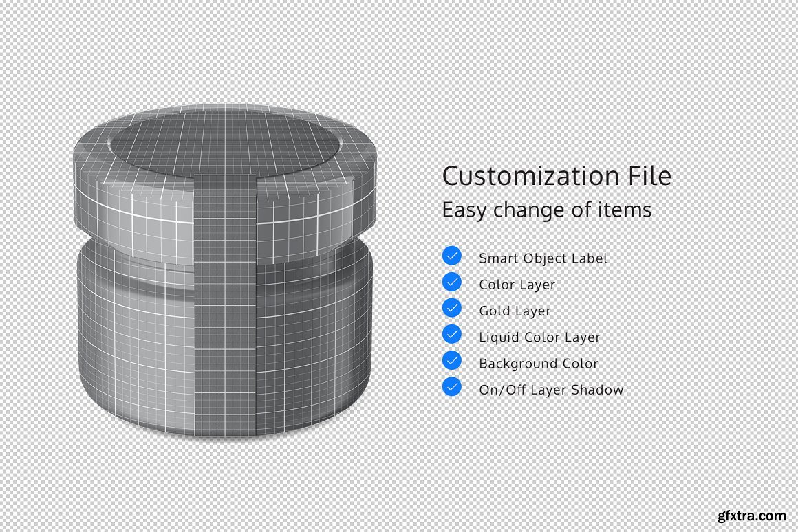The width and height of the screenshot is (798, 532).
Task: Click the blue checkmark next to Color Layer
Action: [x=452, y=282]
